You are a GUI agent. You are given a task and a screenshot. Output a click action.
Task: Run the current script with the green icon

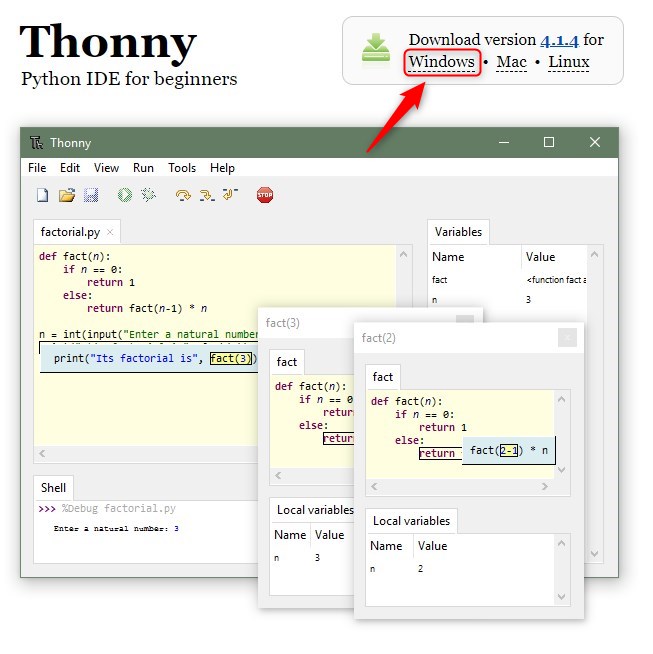tap(125, 195)
